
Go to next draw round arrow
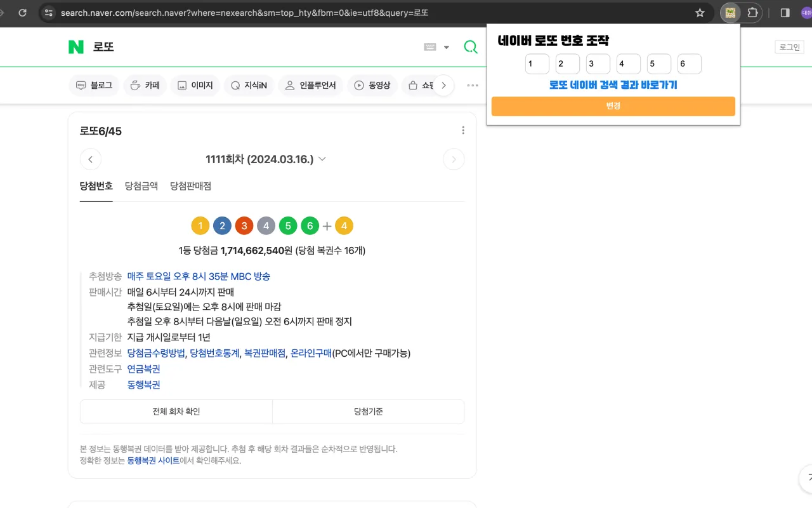(454, 159)
